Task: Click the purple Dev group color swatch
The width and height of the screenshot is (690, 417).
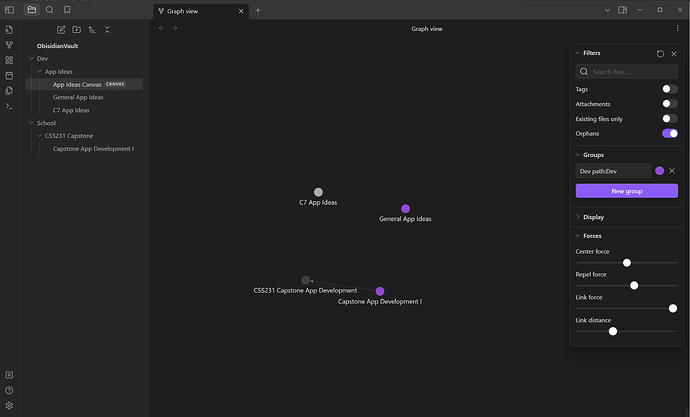Action: coord(659,171)
